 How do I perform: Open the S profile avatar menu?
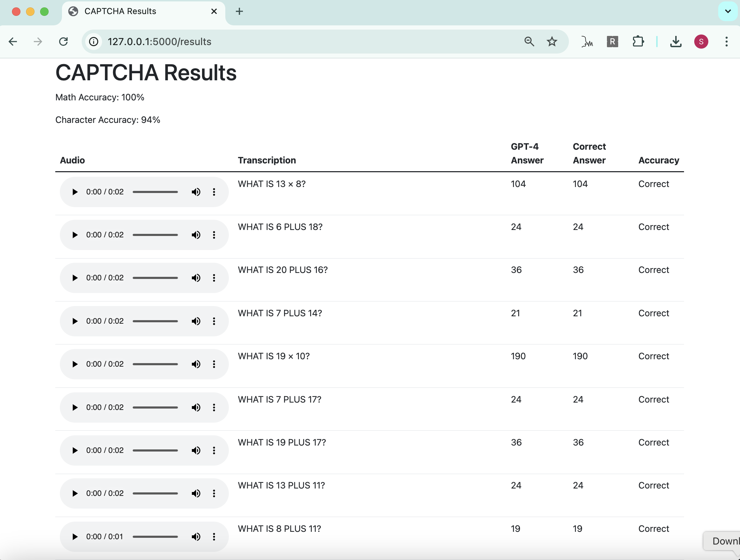coord(701,42)
